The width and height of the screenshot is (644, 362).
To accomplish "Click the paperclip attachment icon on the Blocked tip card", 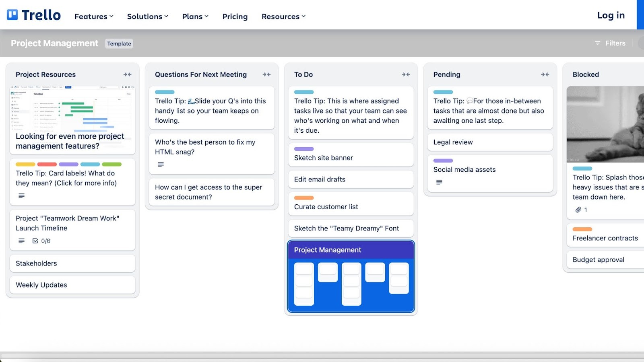I will pos(579,210).
